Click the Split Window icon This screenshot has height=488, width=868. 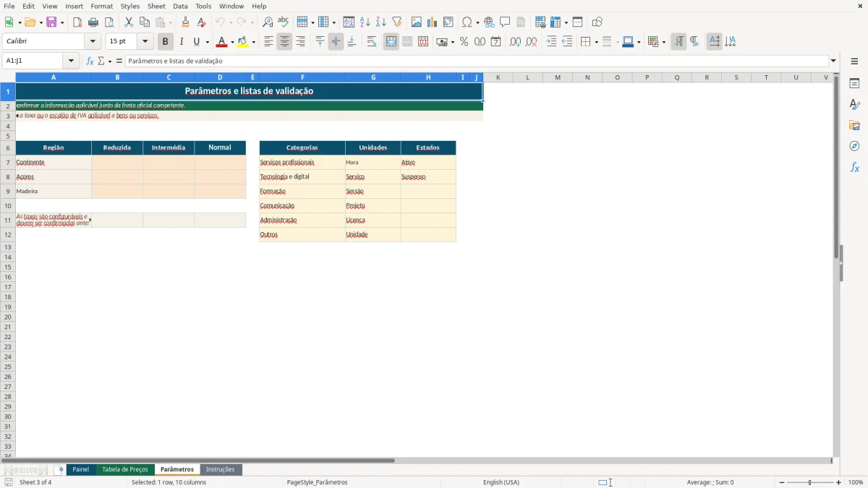tap(577, 22)
